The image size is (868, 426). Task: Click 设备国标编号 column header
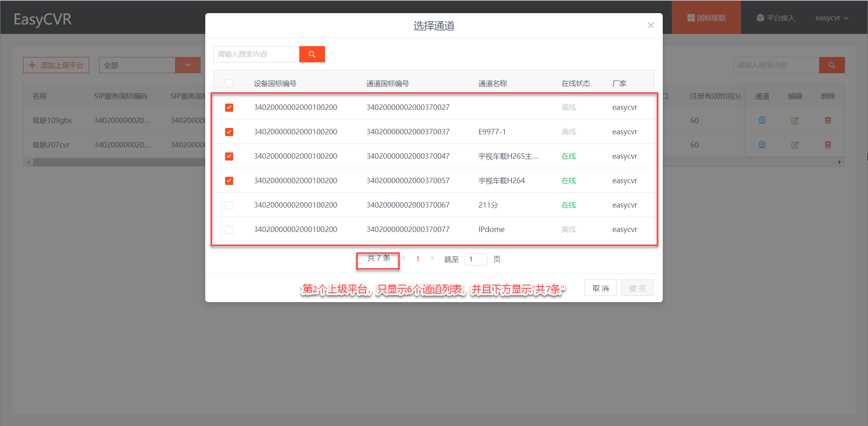click(275, 83)
